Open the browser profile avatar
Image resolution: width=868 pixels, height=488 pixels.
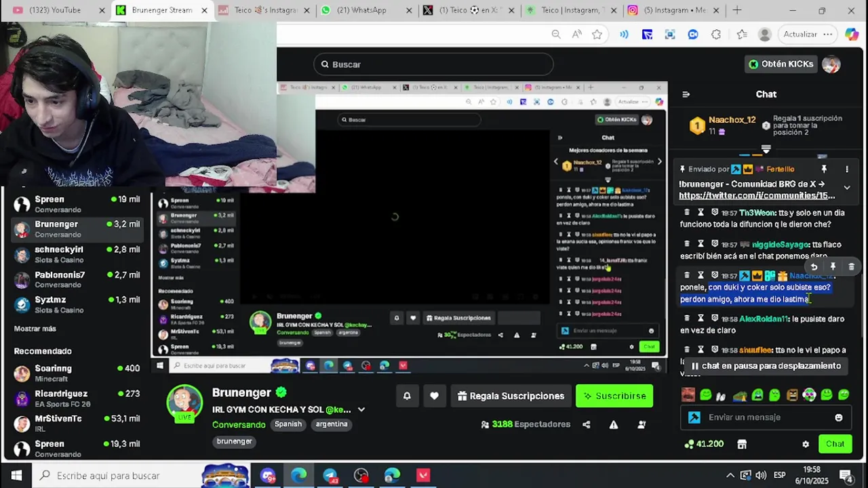coord(765,35)
